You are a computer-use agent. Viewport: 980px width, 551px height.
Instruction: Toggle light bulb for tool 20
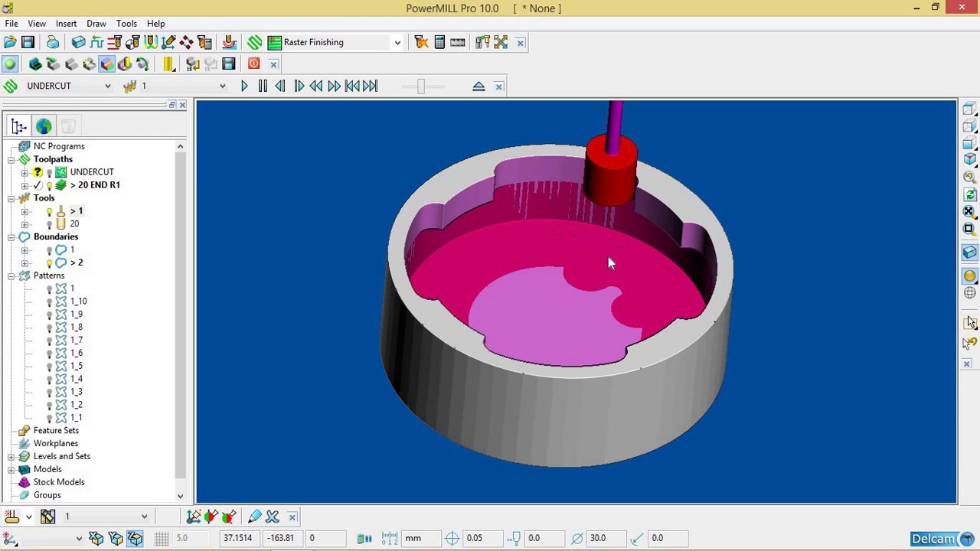(50, 224)
